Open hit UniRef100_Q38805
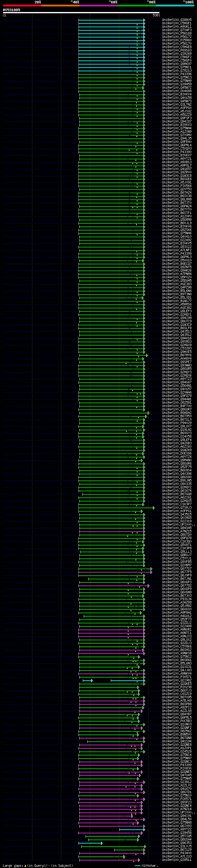 pos(177,20)
